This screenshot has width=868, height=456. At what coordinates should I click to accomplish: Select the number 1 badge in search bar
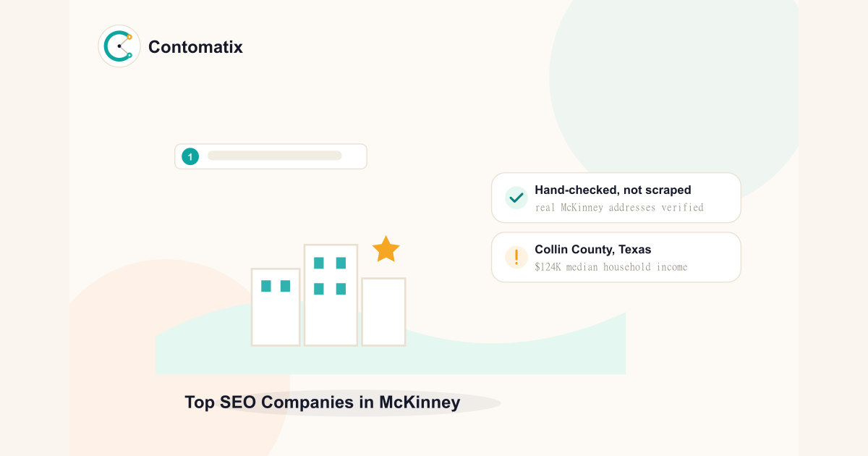point(190,156)
